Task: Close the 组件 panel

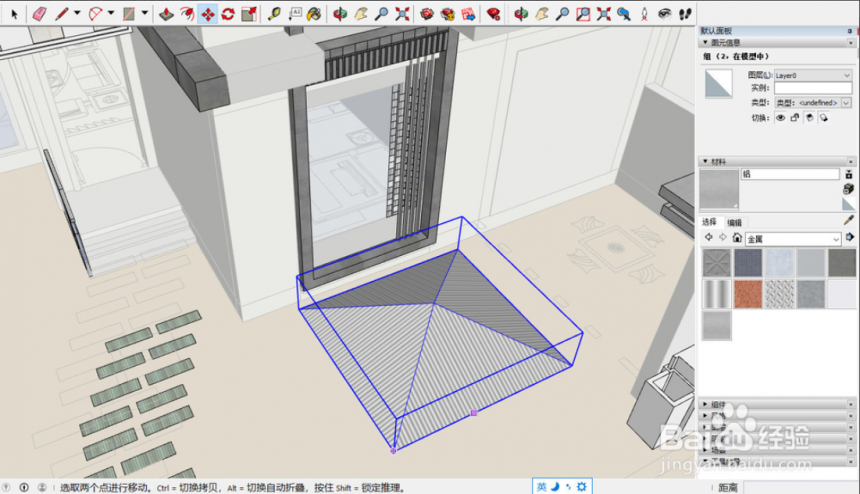Action: (x=851, y=404)
